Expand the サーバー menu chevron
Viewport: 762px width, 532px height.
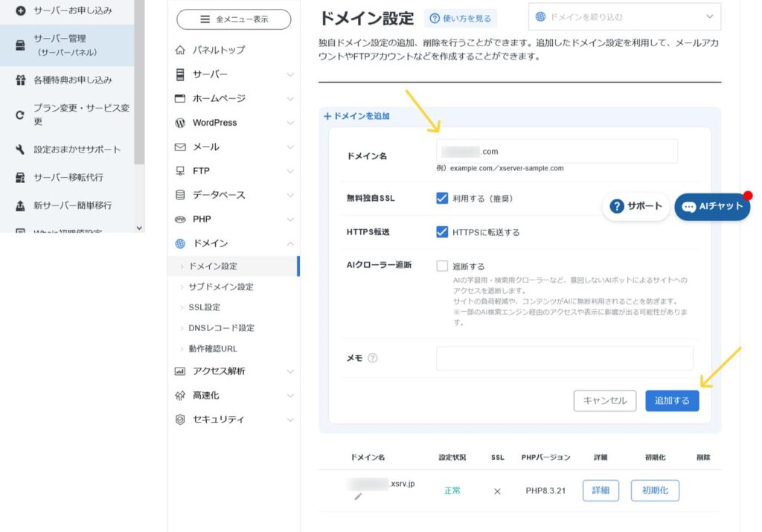point(290,74)
